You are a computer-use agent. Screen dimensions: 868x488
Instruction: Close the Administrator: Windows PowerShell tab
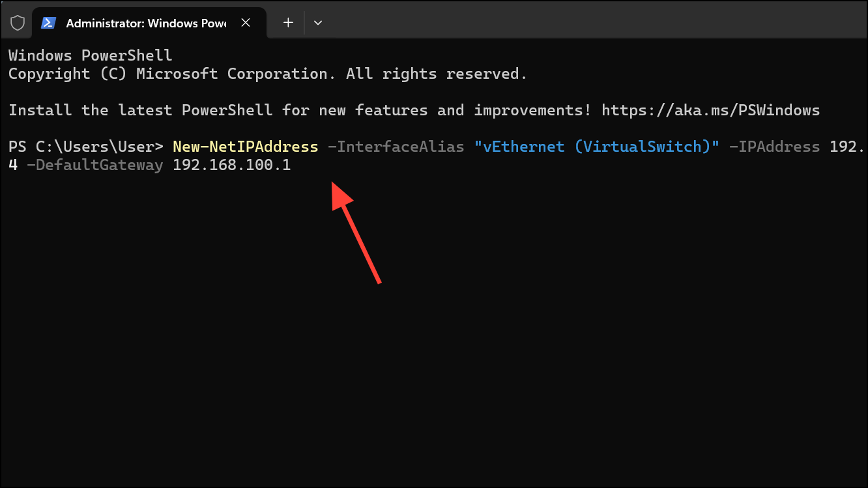[246, 22]
